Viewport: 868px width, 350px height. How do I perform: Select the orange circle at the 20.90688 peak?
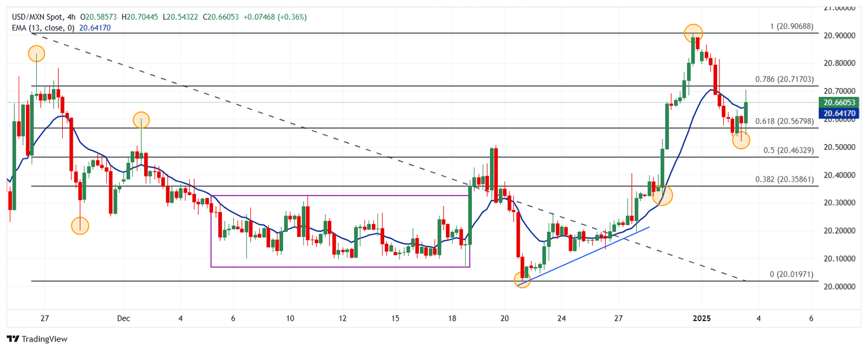tap(693, 33)
